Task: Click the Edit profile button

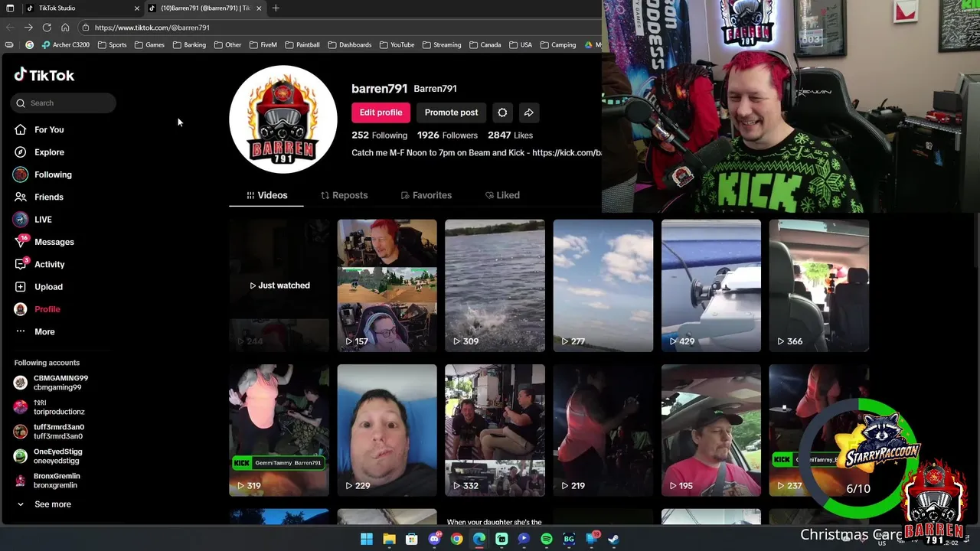Action: click(381, 112)
